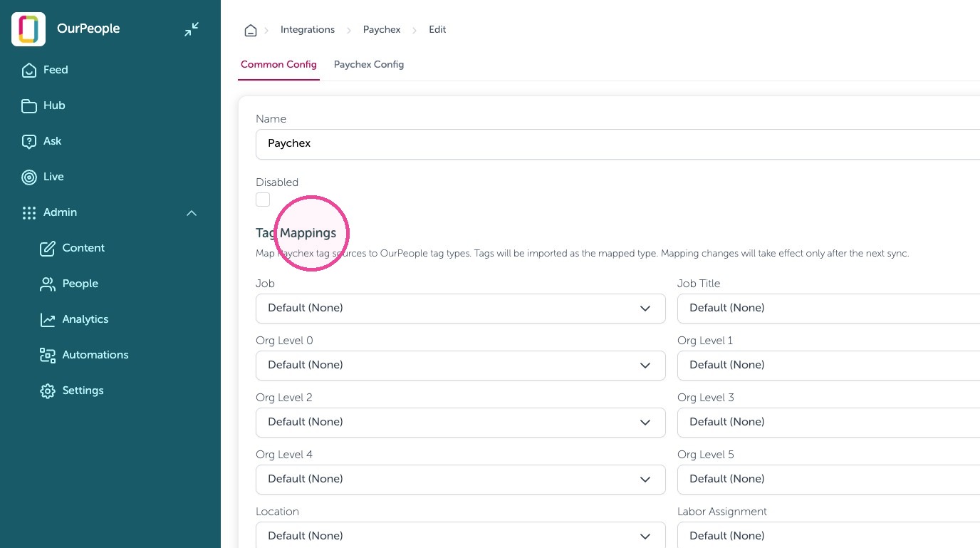
Task: Open the Org Level 2 dropdown
Action: coord(461,422)
